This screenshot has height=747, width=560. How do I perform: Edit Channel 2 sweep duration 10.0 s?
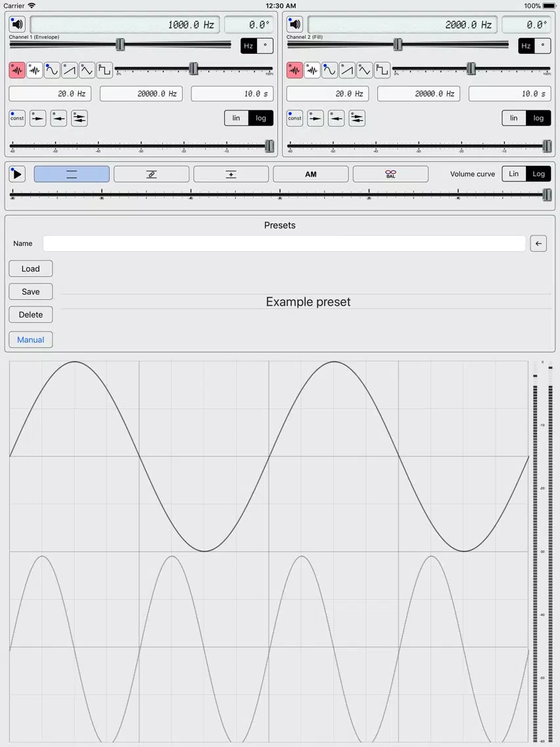point(510,94)
